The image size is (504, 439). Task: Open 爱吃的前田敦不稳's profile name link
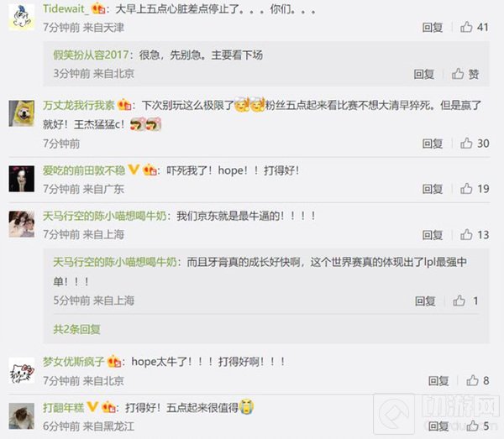click(84, 170)
